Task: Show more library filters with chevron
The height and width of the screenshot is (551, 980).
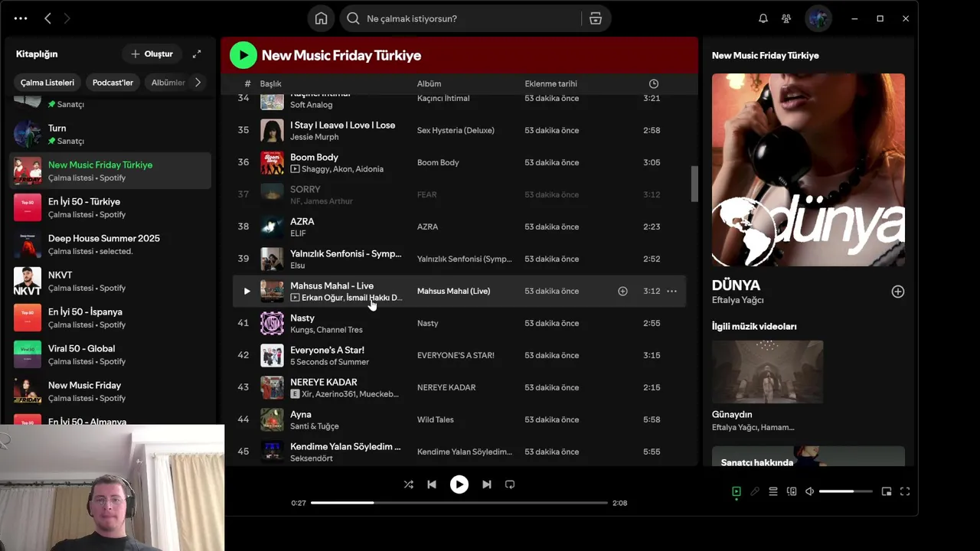Action: click(x=198, y=83)
